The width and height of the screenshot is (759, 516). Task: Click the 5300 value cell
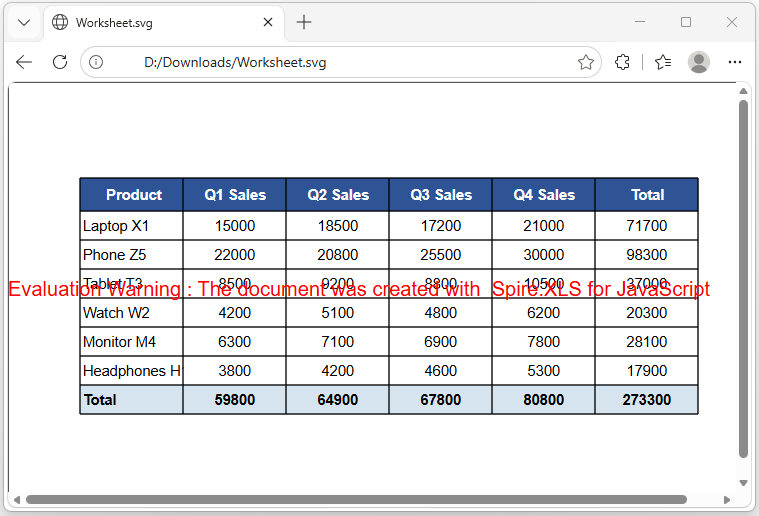coord(544,371)
